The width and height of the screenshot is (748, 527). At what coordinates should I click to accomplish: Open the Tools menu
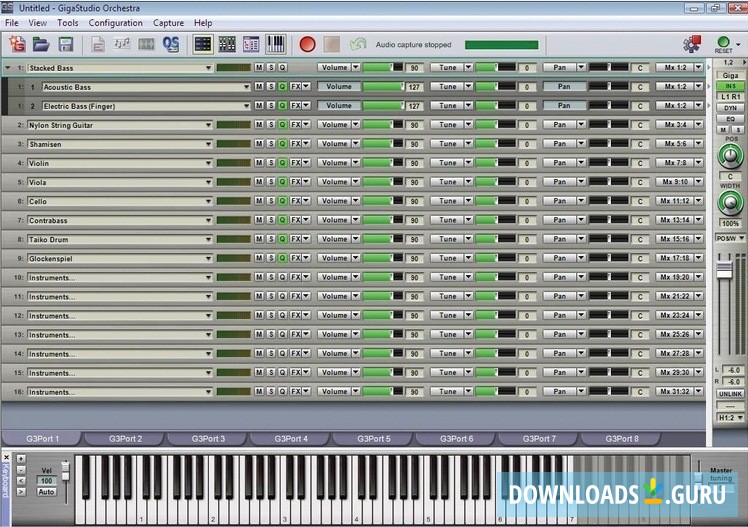68,23
